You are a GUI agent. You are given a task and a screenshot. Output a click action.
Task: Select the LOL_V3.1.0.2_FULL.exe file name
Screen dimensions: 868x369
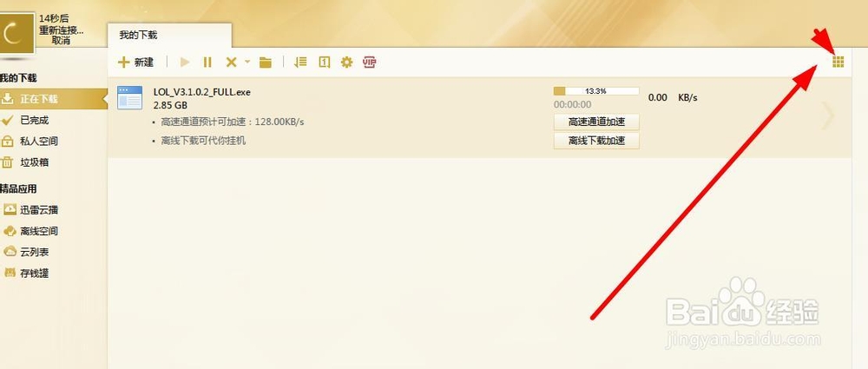point(201,92)
